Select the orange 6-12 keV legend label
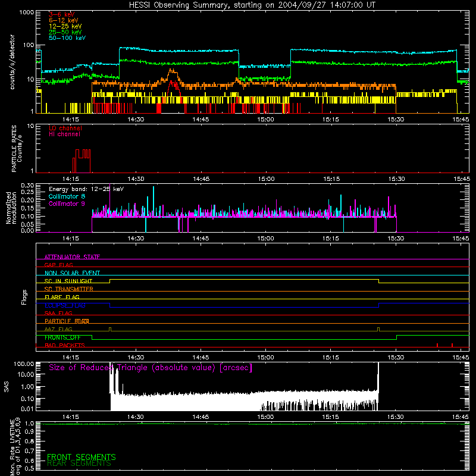This screenshot has width=476, height=476. pos(64,20)
